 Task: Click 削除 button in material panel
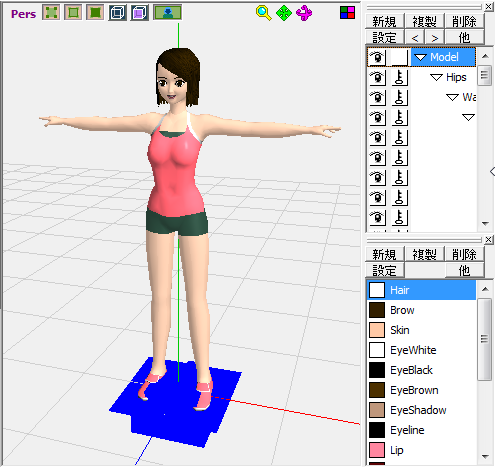pos(464,254)
